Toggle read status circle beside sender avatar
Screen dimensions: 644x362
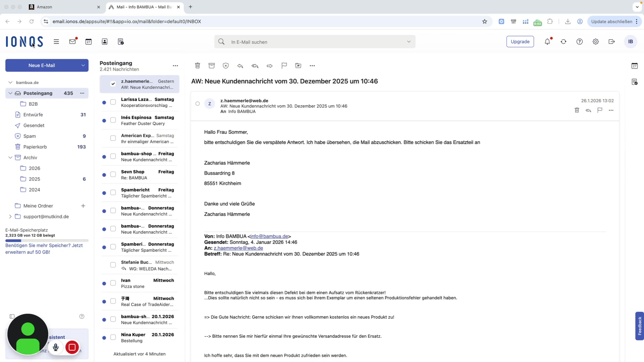coord(198,104)
